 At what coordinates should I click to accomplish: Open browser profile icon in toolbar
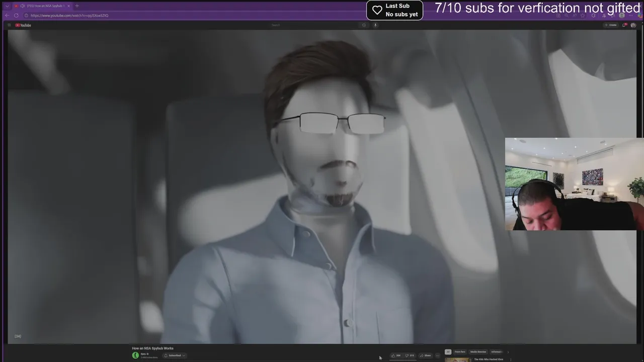pos(622,16)
